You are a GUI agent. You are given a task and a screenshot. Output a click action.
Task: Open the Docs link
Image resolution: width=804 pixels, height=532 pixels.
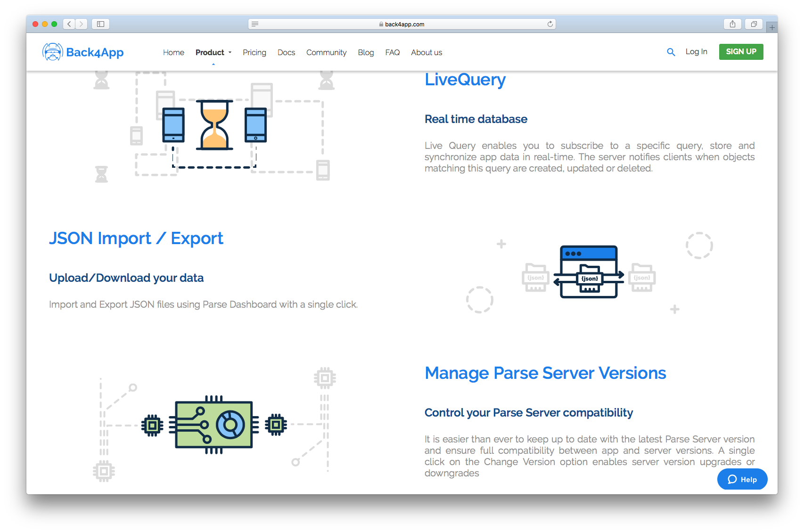click(x=286, y=52)
